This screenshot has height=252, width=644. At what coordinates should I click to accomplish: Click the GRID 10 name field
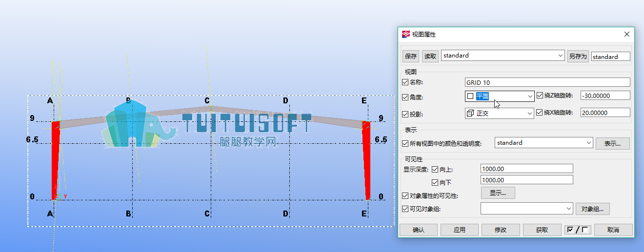(547, 82)
